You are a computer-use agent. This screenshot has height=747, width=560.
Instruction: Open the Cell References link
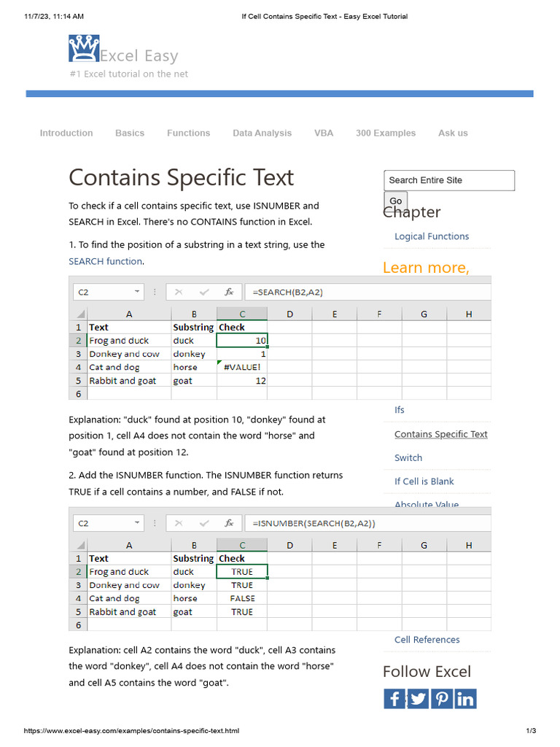coord(427,640)
